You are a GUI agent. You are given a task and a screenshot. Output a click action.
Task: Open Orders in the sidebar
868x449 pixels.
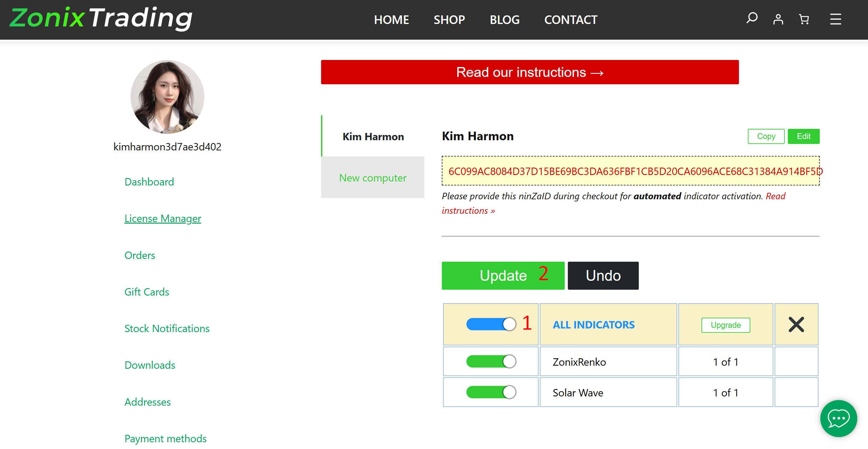[x=140, y=255]
